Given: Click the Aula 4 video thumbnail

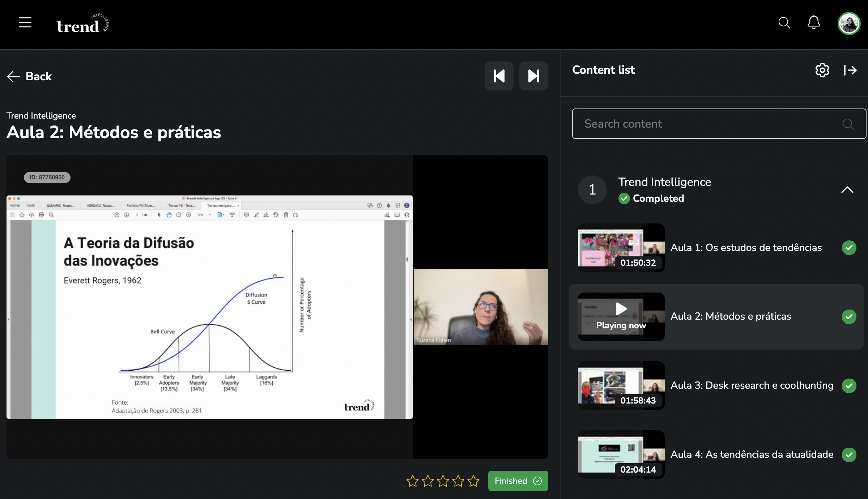Looking at the screenshot, I should [x=621, y=455].
